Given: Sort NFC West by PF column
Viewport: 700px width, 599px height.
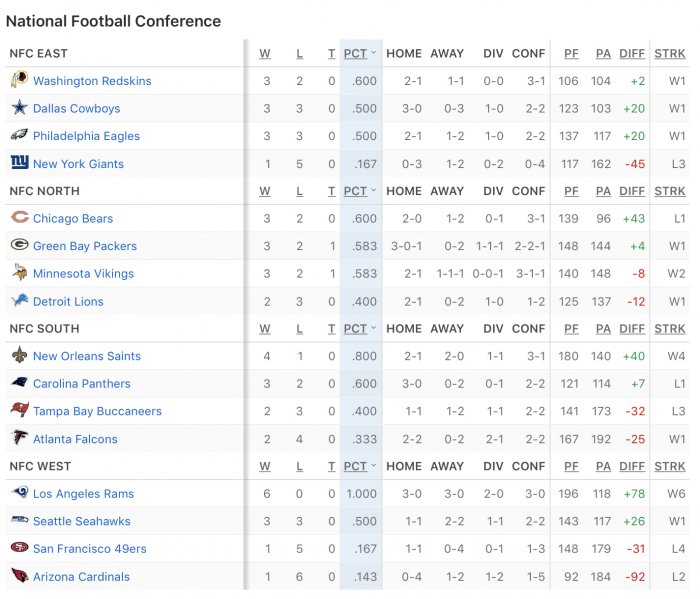Looking at the screenshot, I should [x=571, y=466].
